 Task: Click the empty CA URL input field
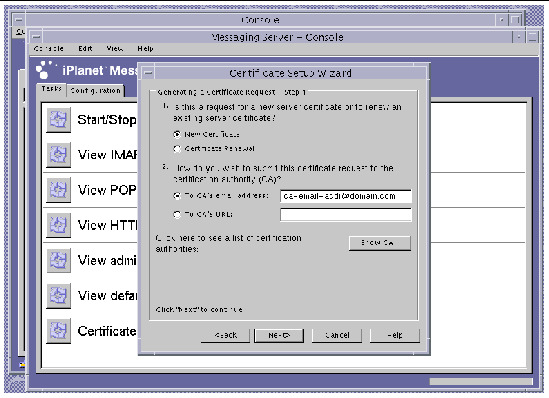coord(346,215)
